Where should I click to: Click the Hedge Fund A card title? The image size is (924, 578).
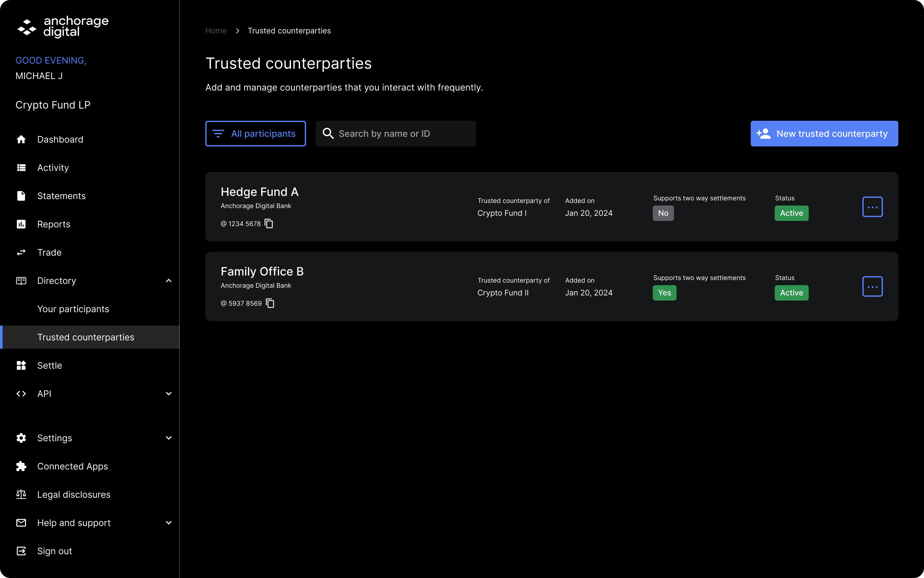(260, 191)
